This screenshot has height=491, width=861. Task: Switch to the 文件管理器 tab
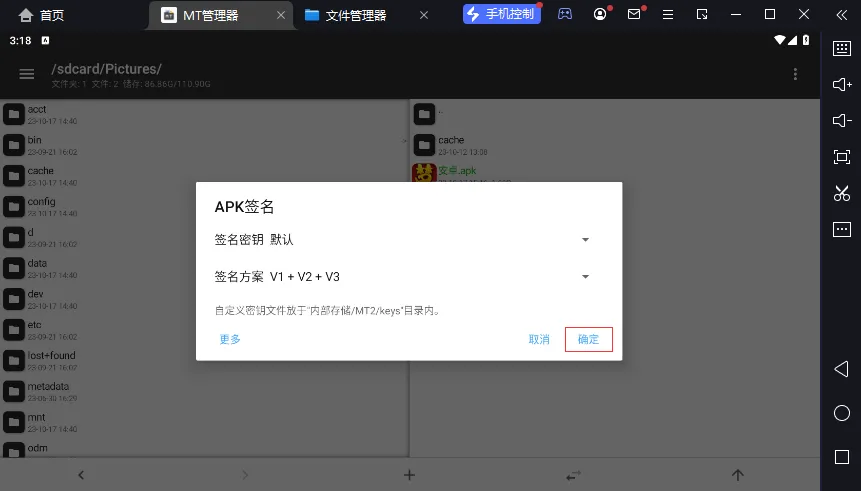345,15
